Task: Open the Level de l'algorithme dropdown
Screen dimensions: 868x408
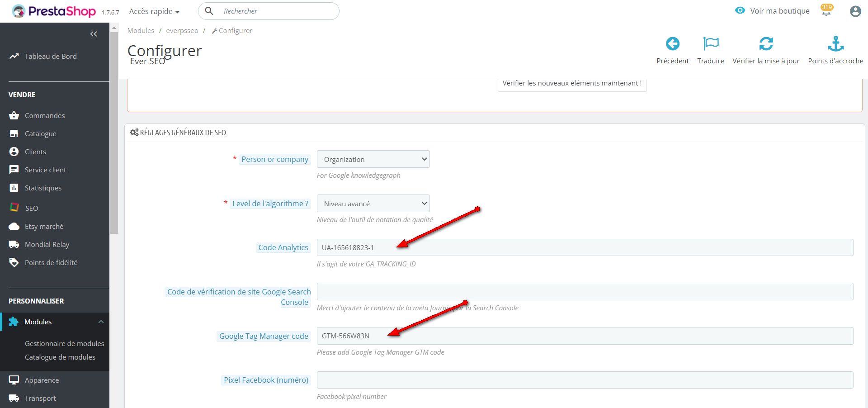Action: (373, 204)
